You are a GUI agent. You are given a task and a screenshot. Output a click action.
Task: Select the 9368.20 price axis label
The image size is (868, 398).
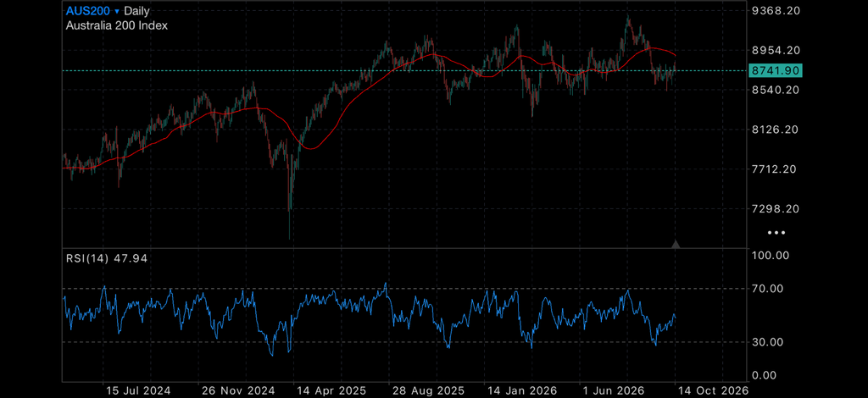(776, 10)
